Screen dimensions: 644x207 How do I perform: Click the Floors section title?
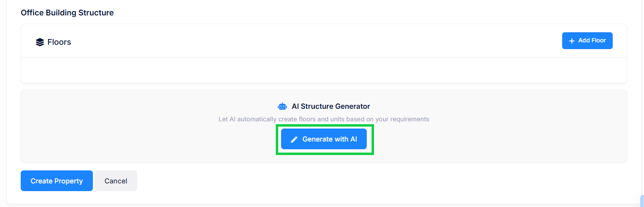pyautogui.click(x=59, y=42)
